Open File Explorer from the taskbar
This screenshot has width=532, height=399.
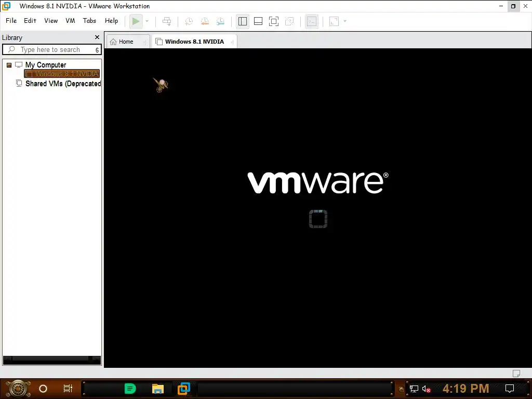coord(158,389)
